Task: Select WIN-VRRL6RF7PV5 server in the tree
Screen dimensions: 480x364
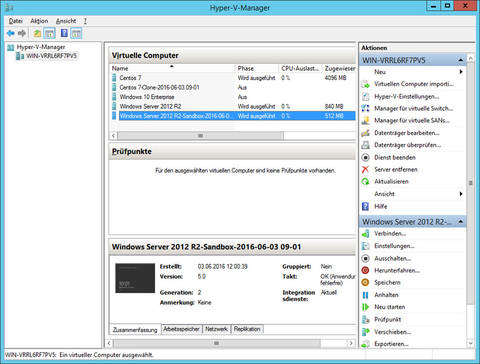Action: click(51, 56)
